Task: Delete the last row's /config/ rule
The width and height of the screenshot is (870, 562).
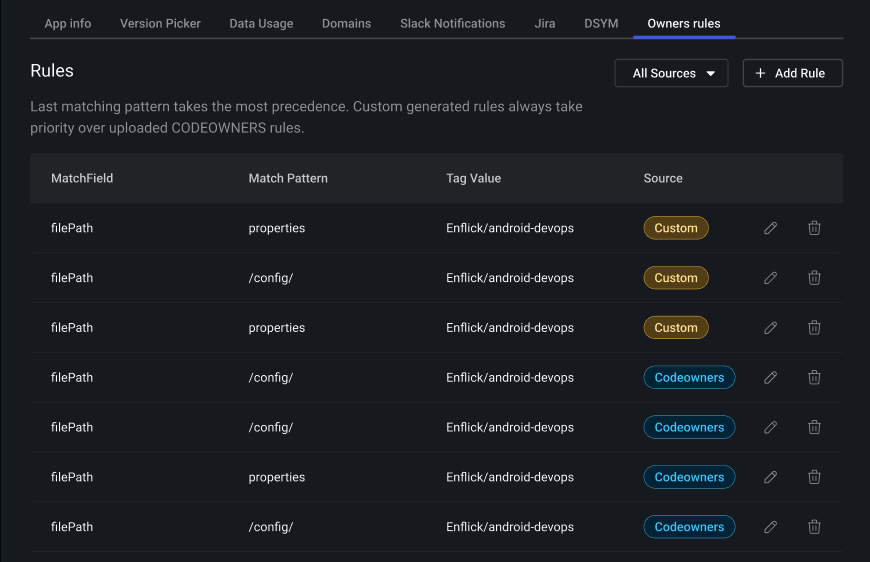Action: [x=814, y=527]
